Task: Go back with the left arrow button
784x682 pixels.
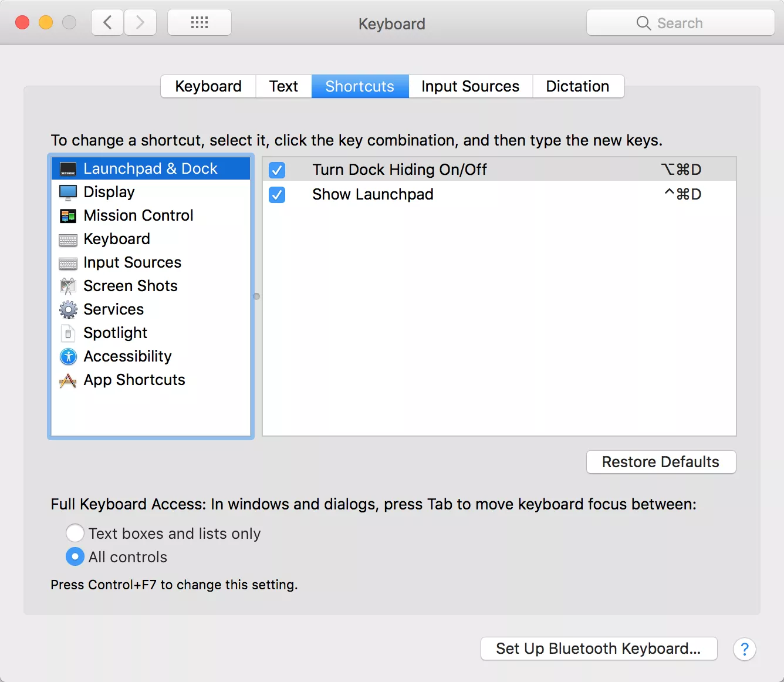Action: click(107, 23)
